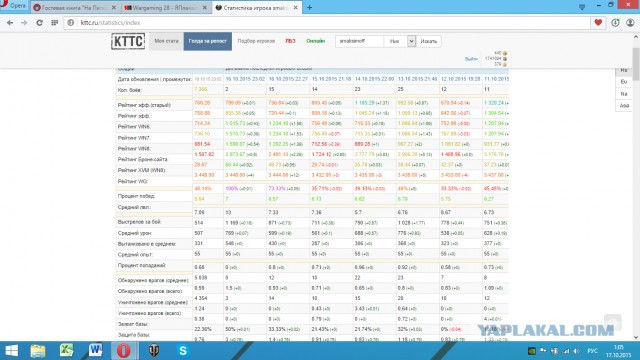
Task: Click the NVIDIA tray icon
Action: [x=531, y=351]
